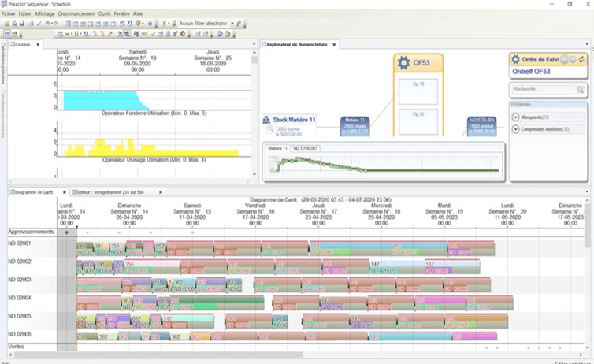Click the Courbes pane scroll down arrow
The image size is (594, 364).
click(254, 174)
